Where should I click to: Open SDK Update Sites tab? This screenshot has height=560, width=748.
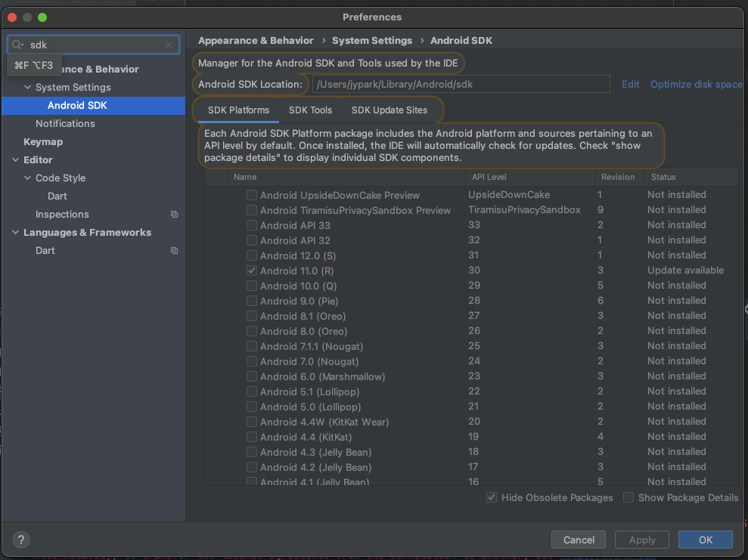tap(390, 110)
